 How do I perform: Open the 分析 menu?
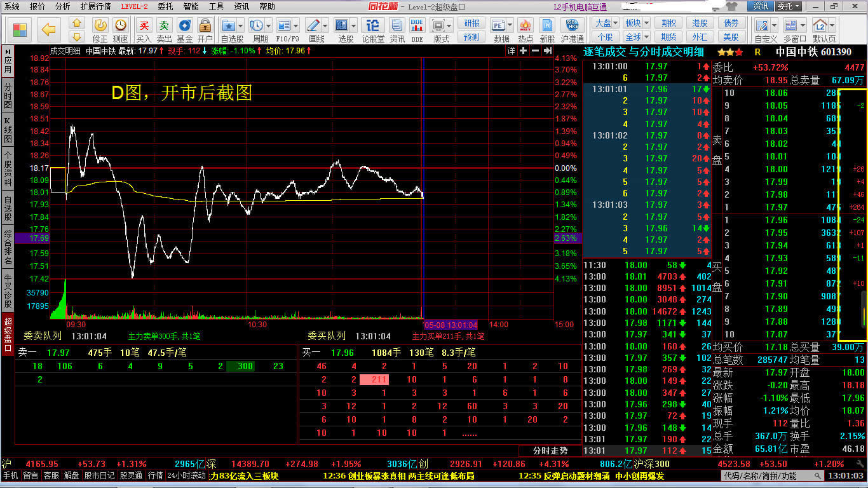pyautogui.click(x=63, y=6)
